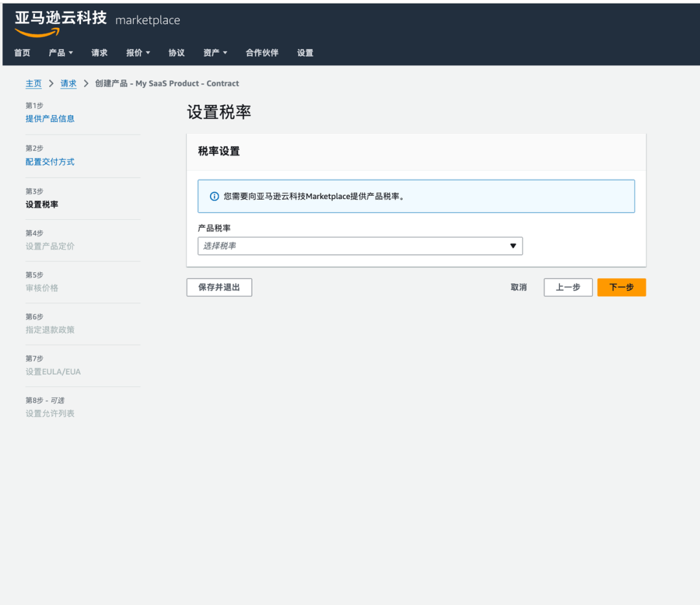Screen dimensions: 700x605
Task: Select step 7 设置EULA/EUA
Action: 53,372
